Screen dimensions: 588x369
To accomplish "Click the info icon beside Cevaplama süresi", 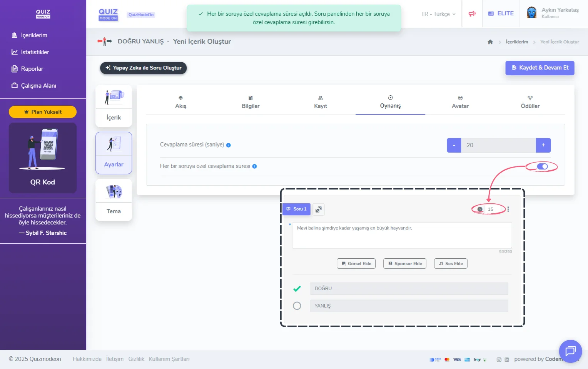I will coord(229,145).
